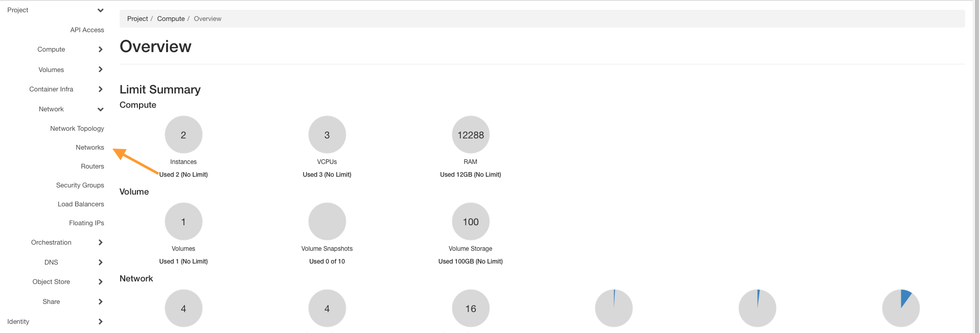Expand the Share chevron arrow
980x333 pixels.
point(100,302)
